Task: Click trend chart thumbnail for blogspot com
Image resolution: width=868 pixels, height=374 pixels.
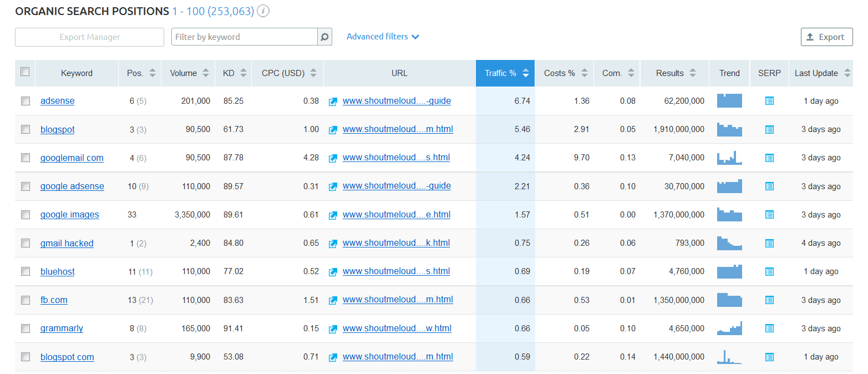Action: coord(729,357)
